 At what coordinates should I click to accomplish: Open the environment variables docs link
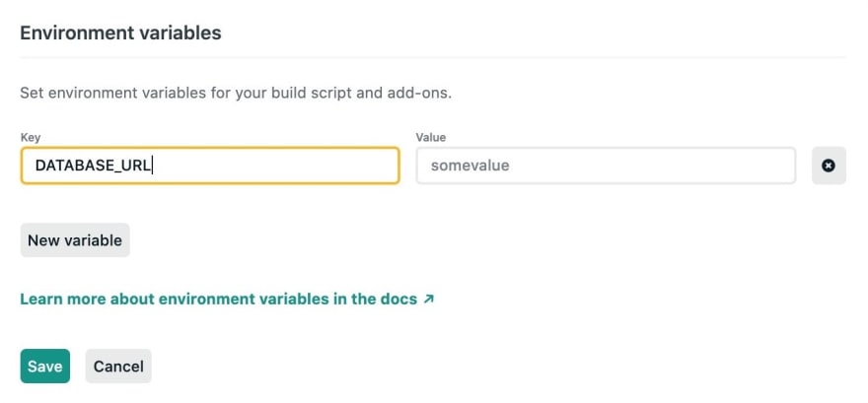coord(227,300)
